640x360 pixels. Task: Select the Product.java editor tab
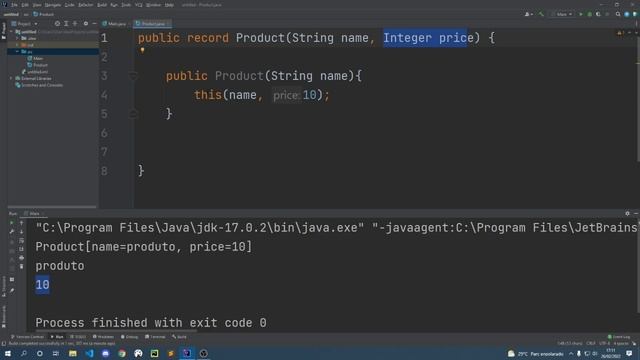152,24
